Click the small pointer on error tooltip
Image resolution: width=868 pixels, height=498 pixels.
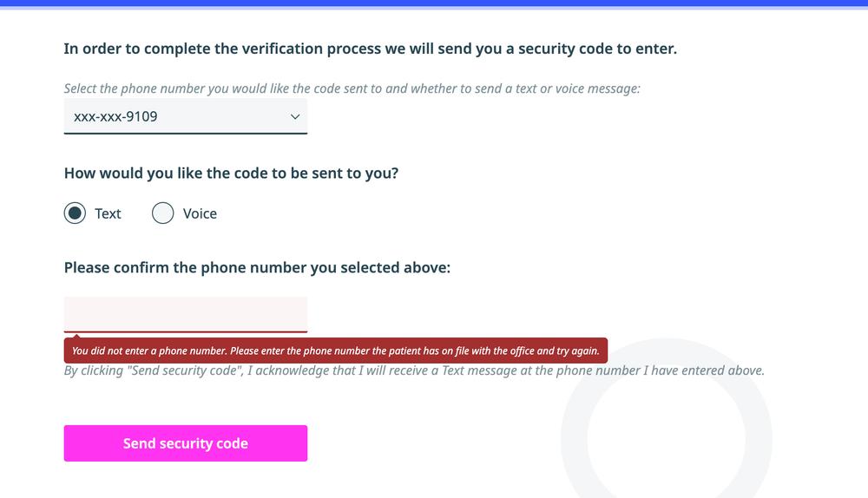tap(76, 337)
